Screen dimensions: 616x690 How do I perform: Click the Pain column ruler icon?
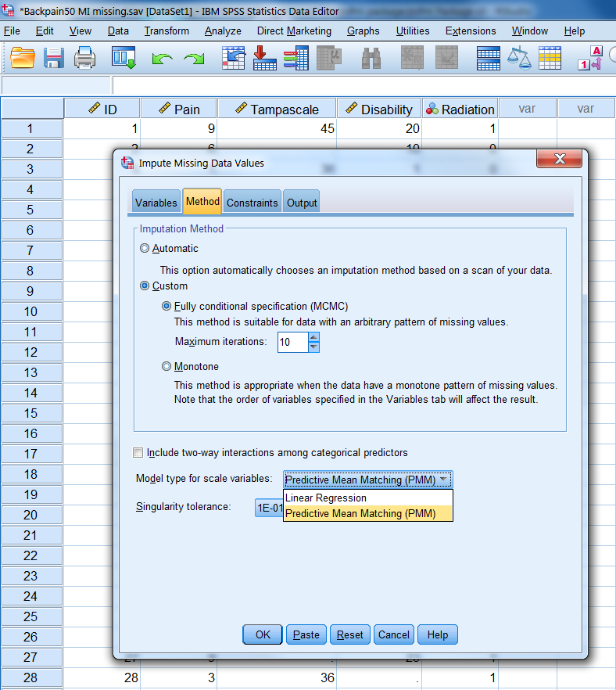click(x=164, y=108)
